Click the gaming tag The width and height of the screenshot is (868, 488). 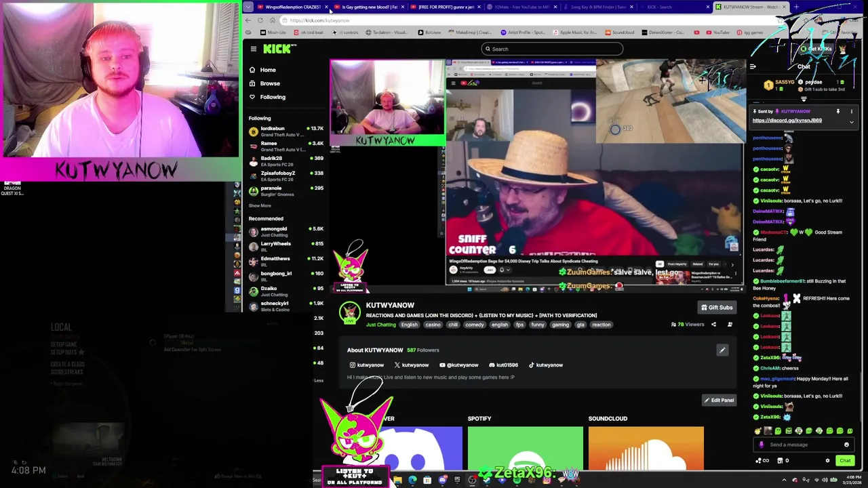pyautogui.click(x=560, y=325)
